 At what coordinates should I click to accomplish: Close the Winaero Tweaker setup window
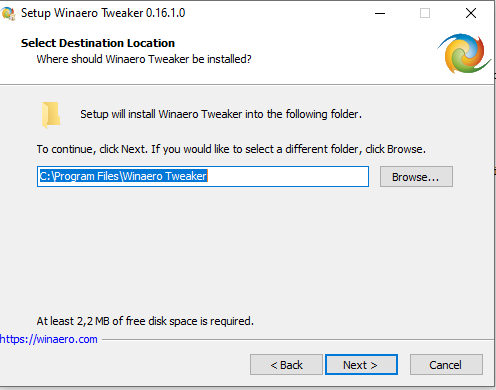471,13
